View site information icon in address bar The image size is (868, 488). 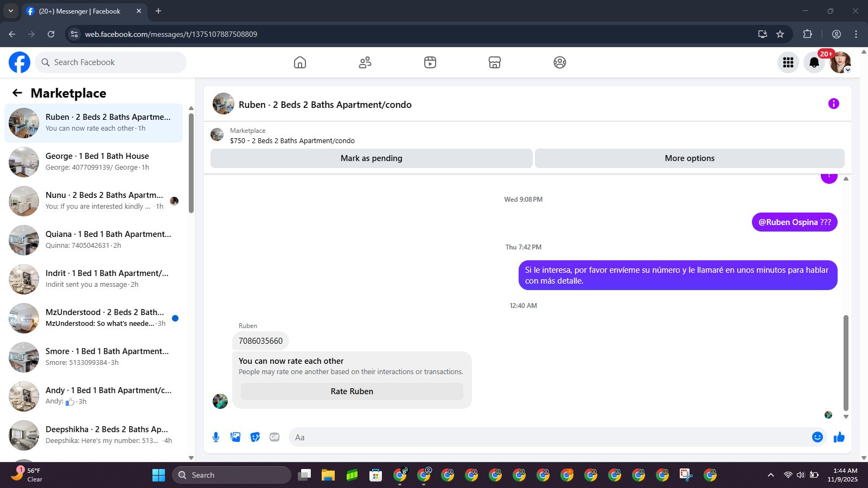point(74,34)
